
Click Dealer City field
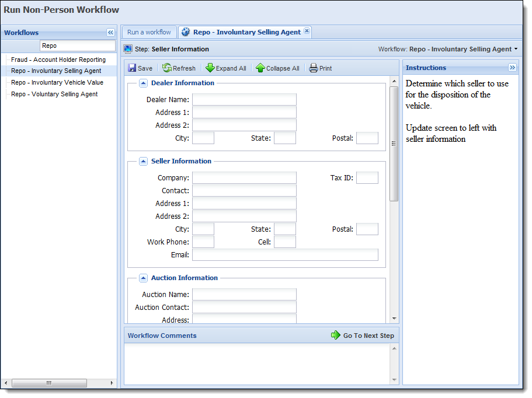point(203,138)
